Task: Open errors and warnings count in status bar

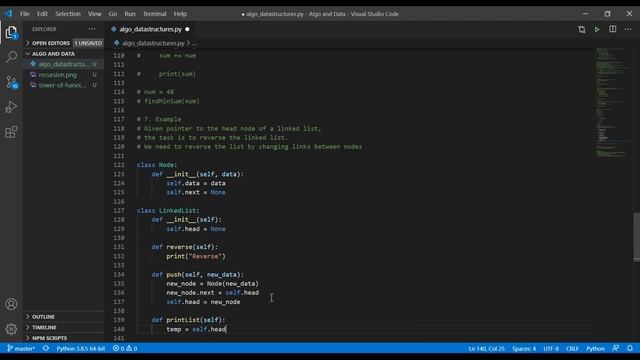Action: [x=125, y=349]
